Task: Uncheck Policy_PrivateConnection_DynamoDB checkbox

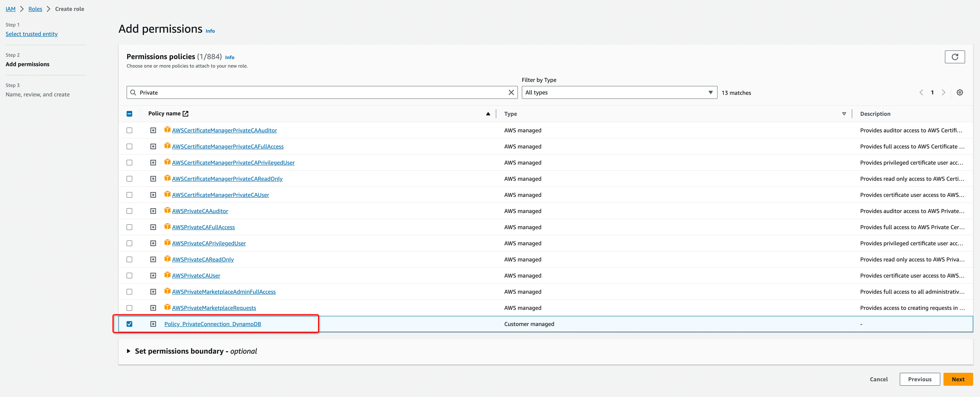Action: tap(129, 324)
